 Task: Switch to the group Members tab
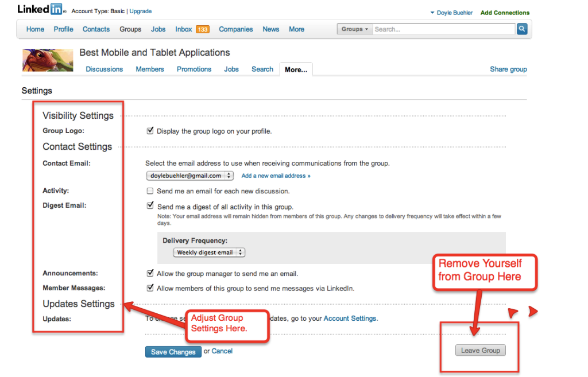pos(150,69)
